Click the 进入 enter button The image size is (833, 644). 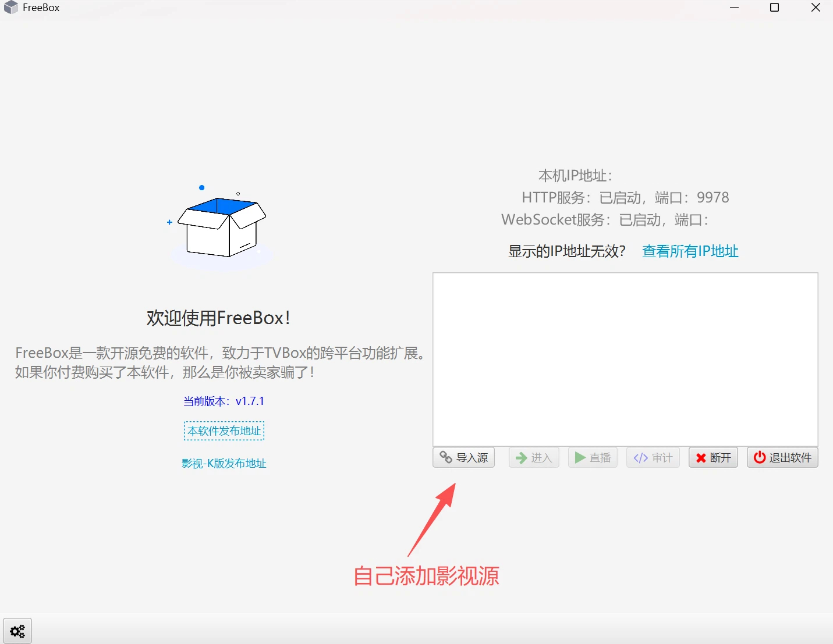click(534, 458)
